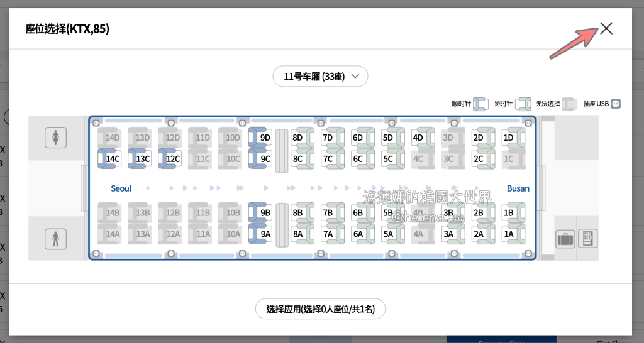Select seat 6A

pos(363,234)
